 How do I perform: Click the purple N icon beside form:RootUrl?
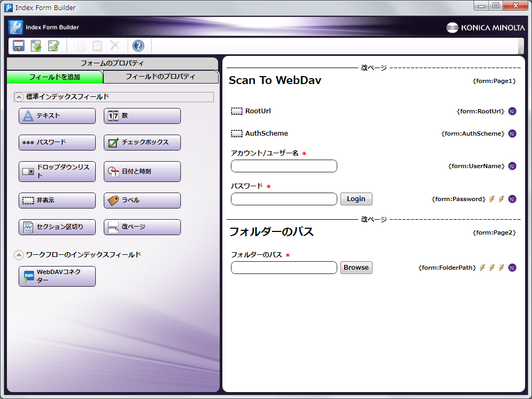(x=512, y=111)
